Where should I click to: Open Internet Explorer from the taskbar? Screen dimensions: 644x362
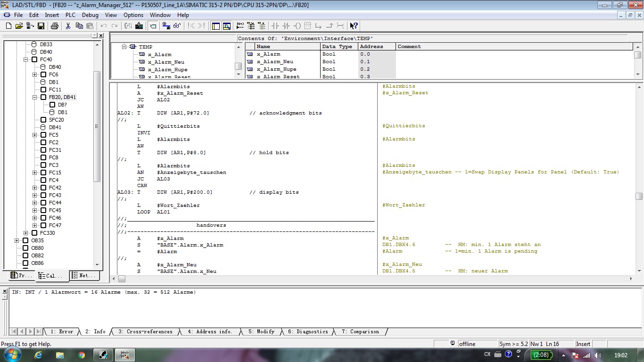[38, 355]
